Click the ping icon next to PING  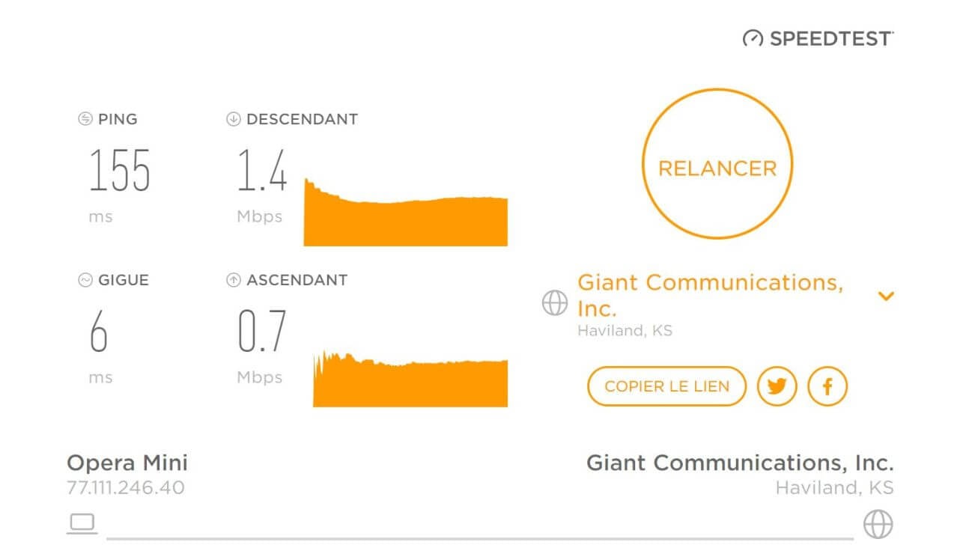[85, 119]
